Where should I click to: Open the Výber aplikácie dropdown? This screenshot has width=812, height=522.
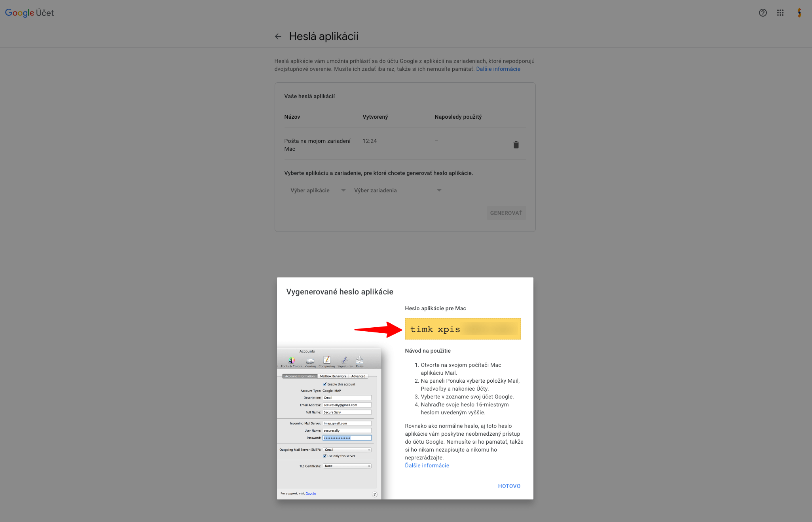coord(318,190)
